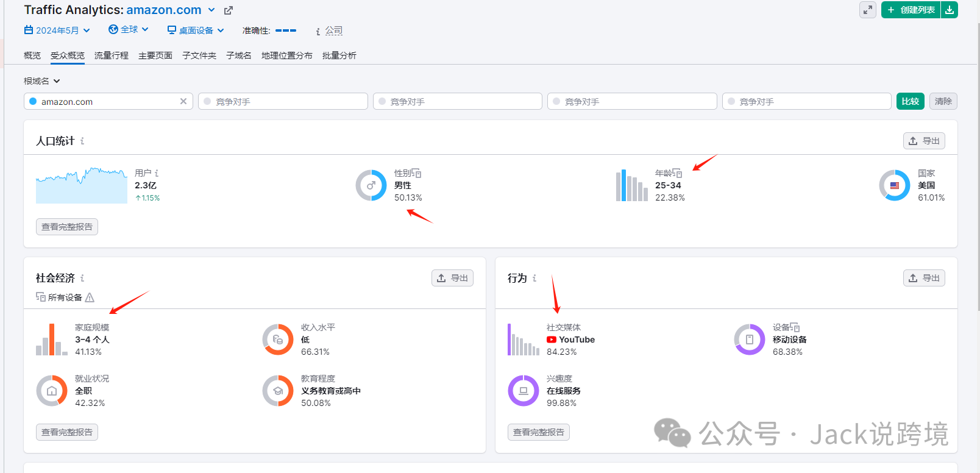
Task: View full report in 人口统计 panel
Action: point(67,227)
